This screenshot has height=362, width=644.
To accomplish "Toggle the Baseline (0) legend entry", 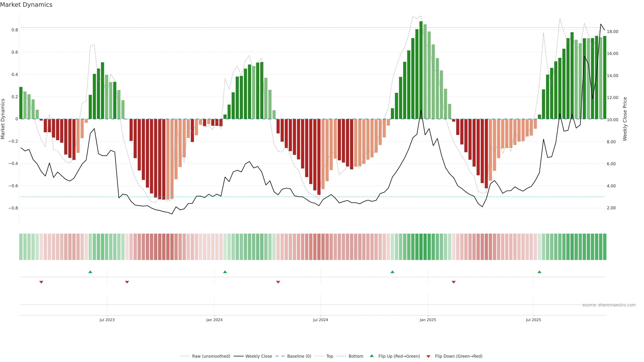I will point(299,356).
